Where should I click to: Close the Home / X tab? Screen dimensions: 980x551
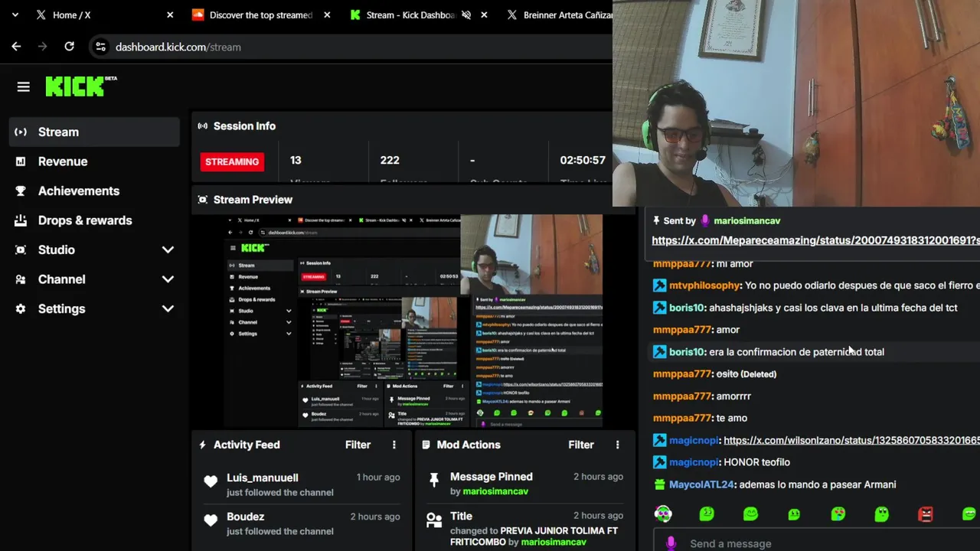170,15
